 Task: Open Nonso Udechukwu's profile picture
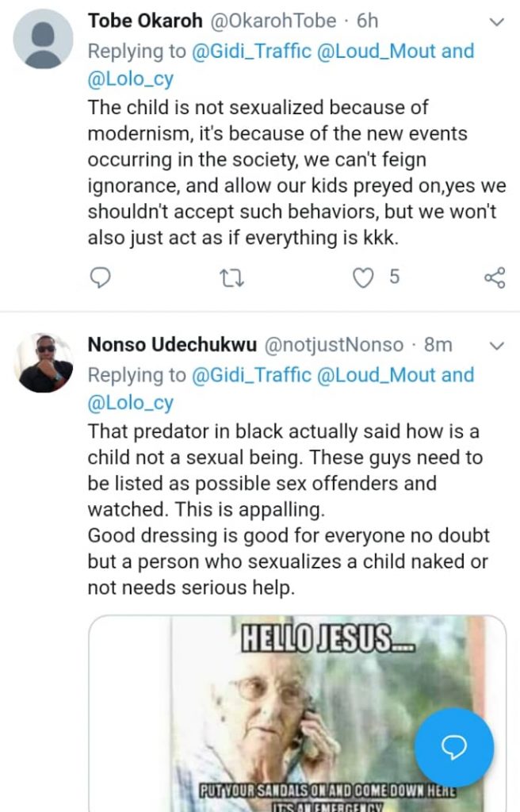pyautogui.click(x=45, y=362)
